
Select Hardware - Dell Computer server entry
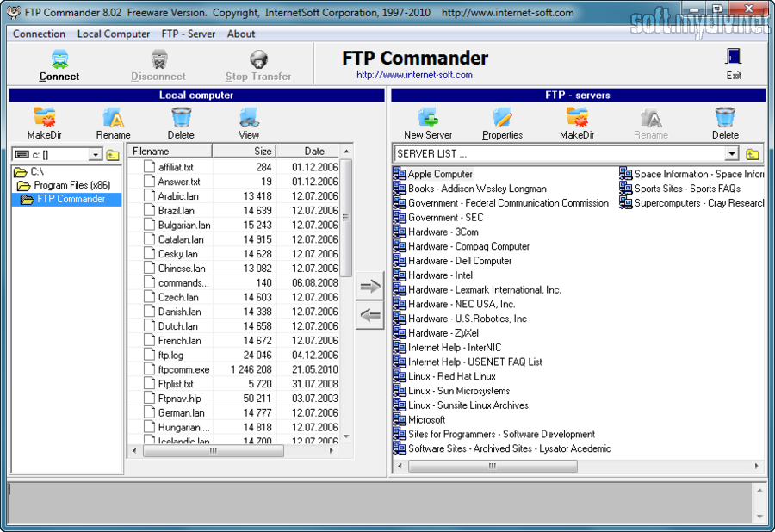460,261
